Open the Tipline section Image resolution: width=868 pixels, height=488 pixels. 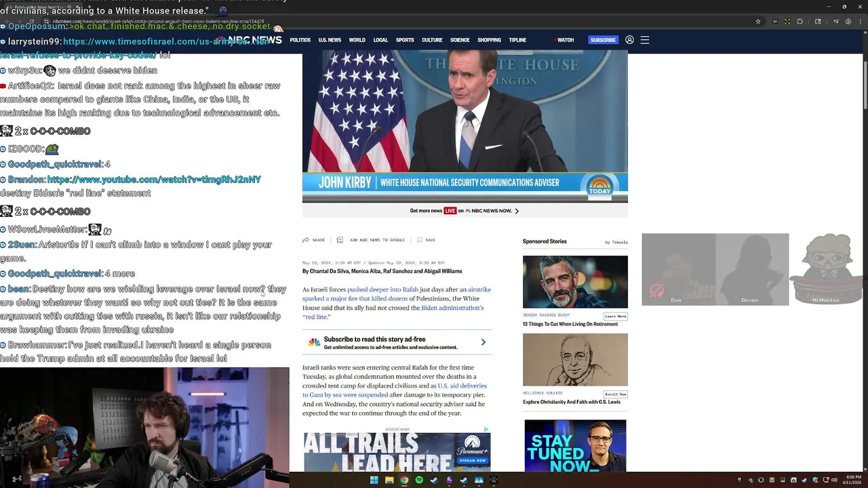[x=517, y=40]
